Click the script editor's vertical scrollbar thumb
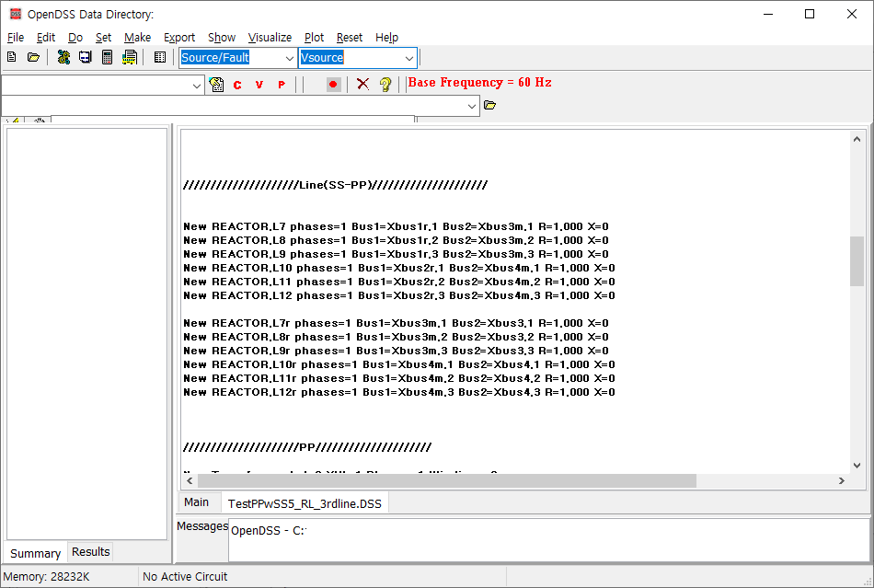The image size is (874, 588). coord(857,261)
